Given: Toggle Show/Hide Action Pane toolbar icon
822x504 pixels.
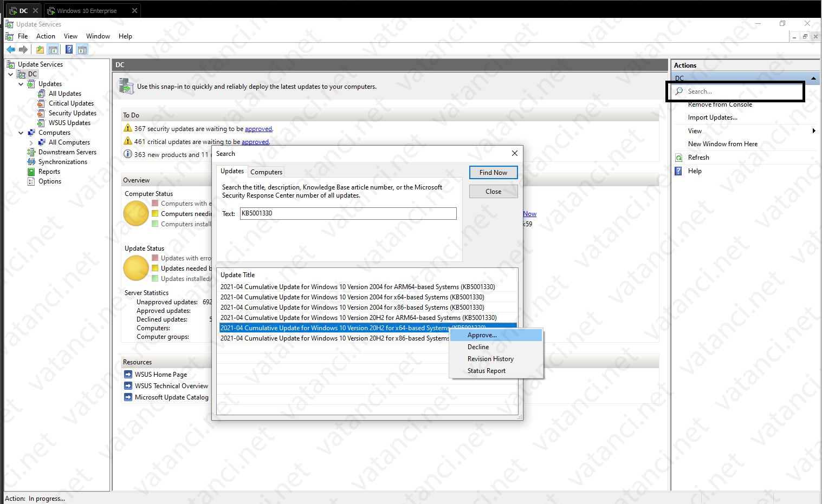Looking at the screenshot, I should pyautogui.click(x=82, y=49).
